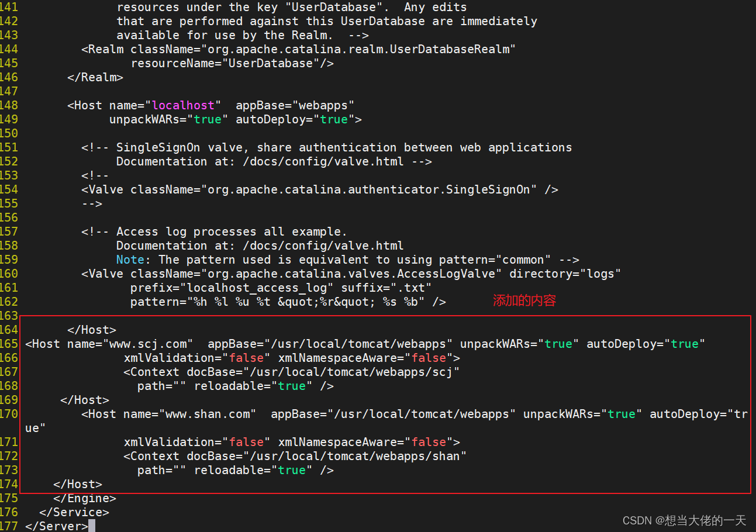Viewport: 756px width, 532px height.
Task: Click the closing </Realm> tag
Action: click(x=95, y=77)
